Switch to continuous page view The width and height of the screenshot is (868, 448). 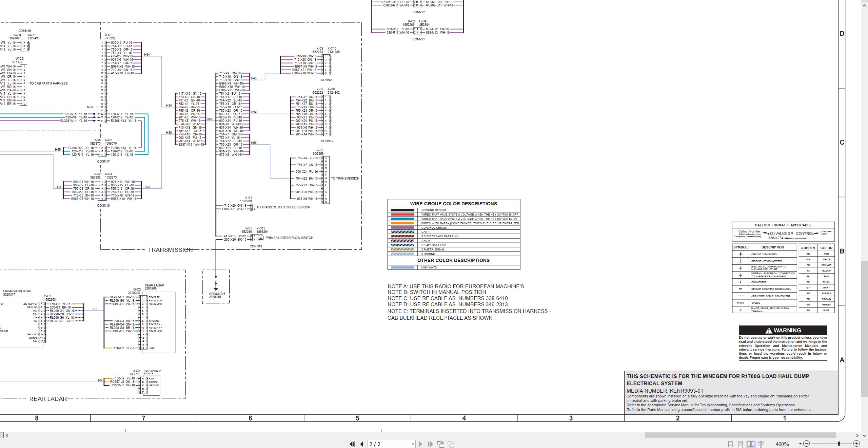click(x=741, y=444)
